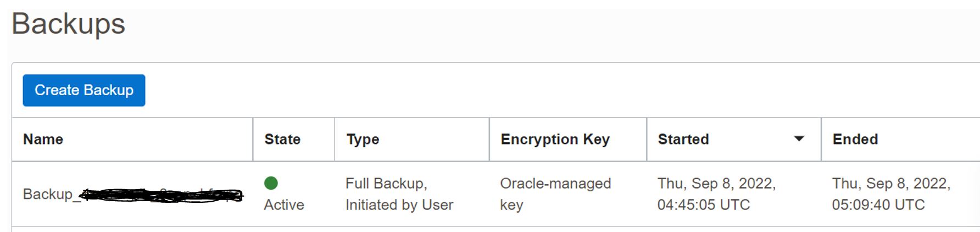Select the 04:45:05 UTC start time

click(704, 205)
